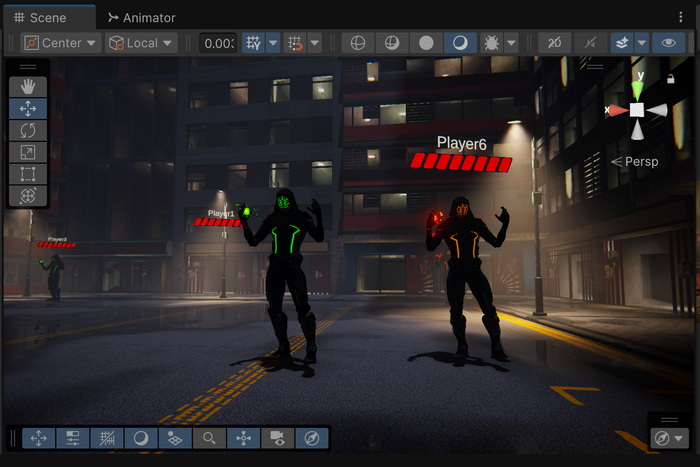The image size is (700, 467).
Task: Select the Rotate tool
Action: pyautogui.click(x=28, y=130)
